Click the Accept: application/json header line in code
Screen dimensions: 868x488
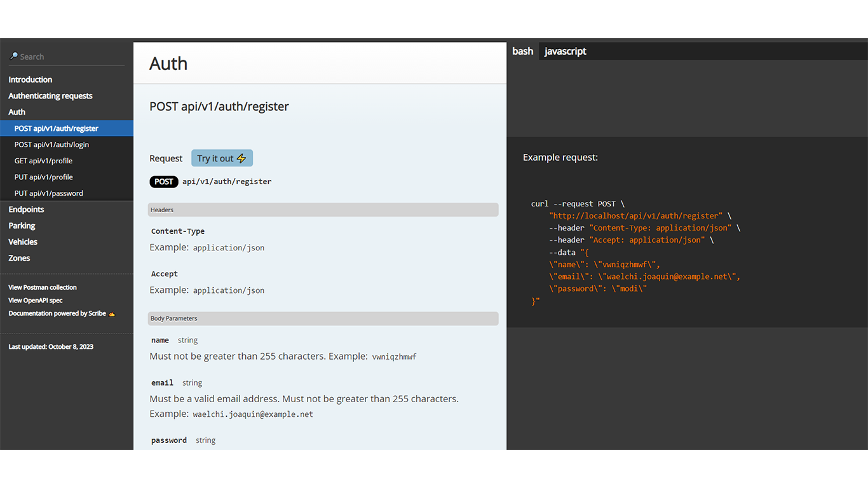pyautogui.click(x=632, y=240)
